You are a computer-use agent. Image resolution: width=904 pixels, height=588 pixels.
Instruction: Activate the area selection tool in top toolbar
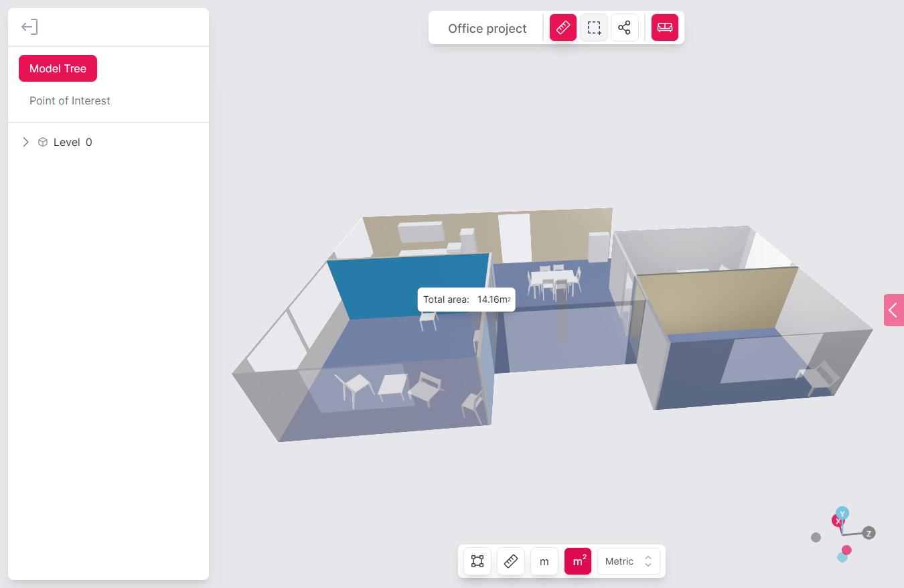point(594,27)
